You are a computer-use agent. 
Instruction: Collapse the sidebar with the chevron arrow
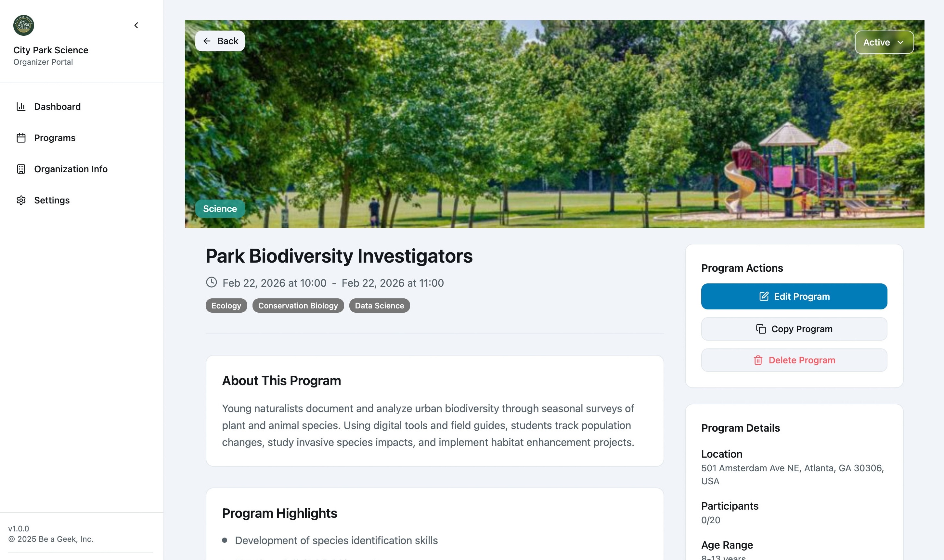136,25
